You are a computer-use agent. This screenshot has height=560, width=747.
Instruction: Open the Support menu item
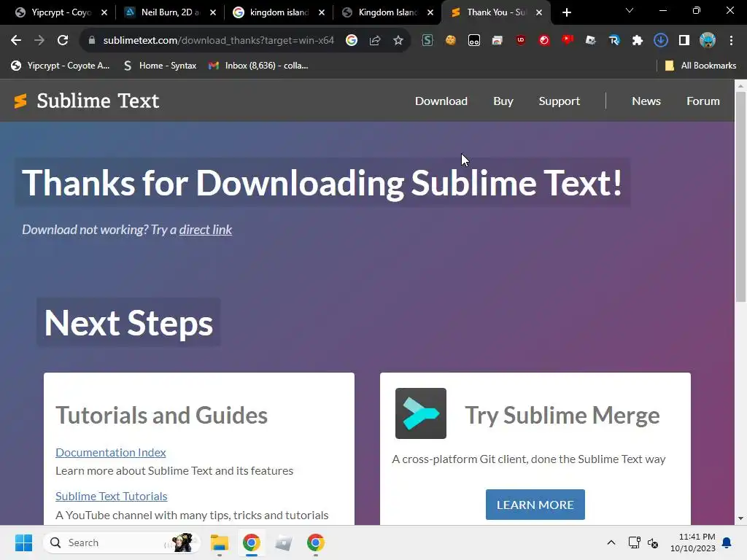click(x=560, y=101)
